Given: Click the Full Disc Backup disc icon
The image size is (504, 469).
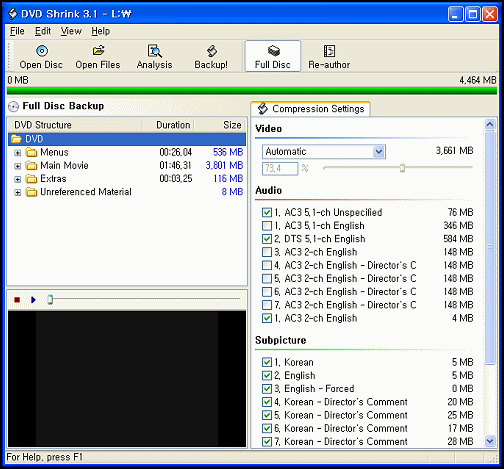Looking at the screenshot, I should (x=13, y=106).
